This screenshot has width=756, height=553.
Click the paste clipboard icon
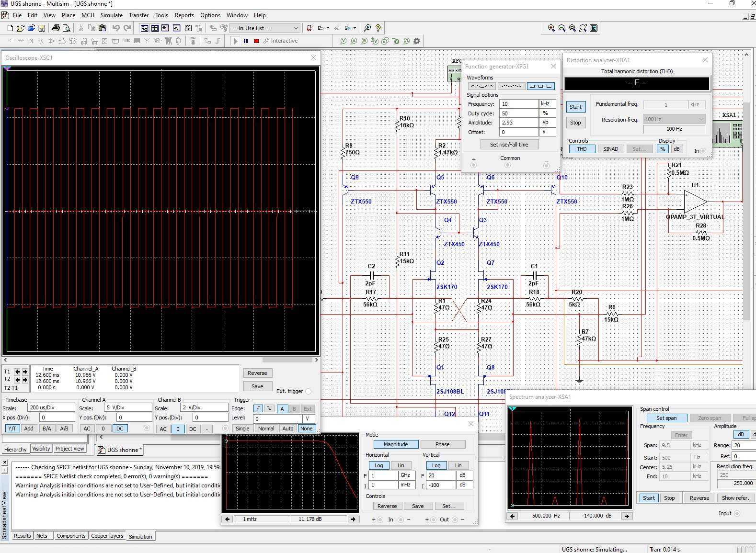click(x=102, y=28)
